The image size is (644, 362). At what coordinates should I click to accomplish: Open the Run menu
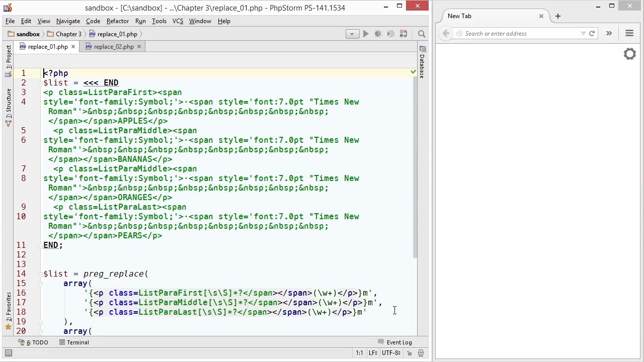(x=140, y=21)
